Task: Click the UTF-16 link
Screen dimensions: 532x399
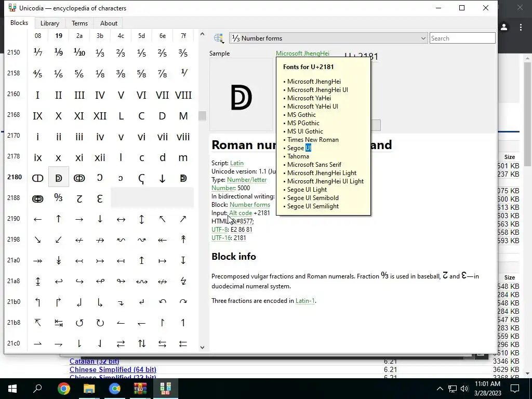Action: tap(221, 238)
